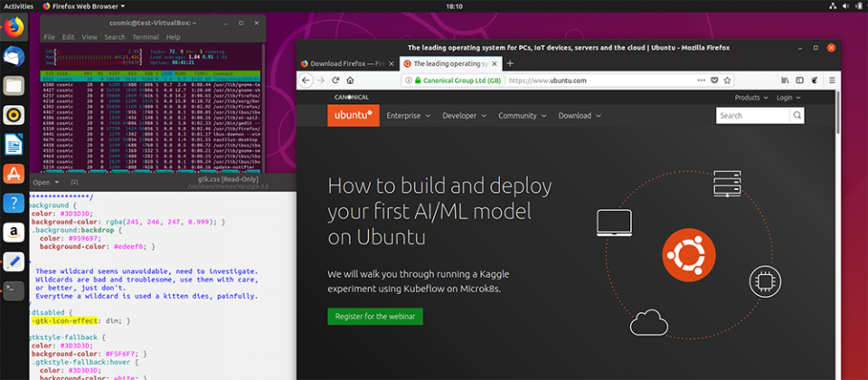Reload the ubuntu.com page
The image size is (868, 380).
pos(335,81)
